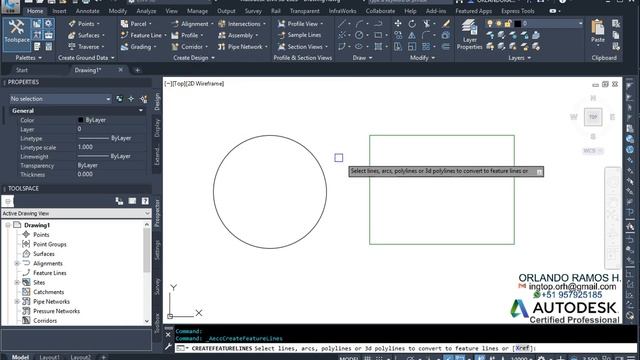Open the Settings tab in Toolspace
The image size is (640, 360).
click(158, 250)
